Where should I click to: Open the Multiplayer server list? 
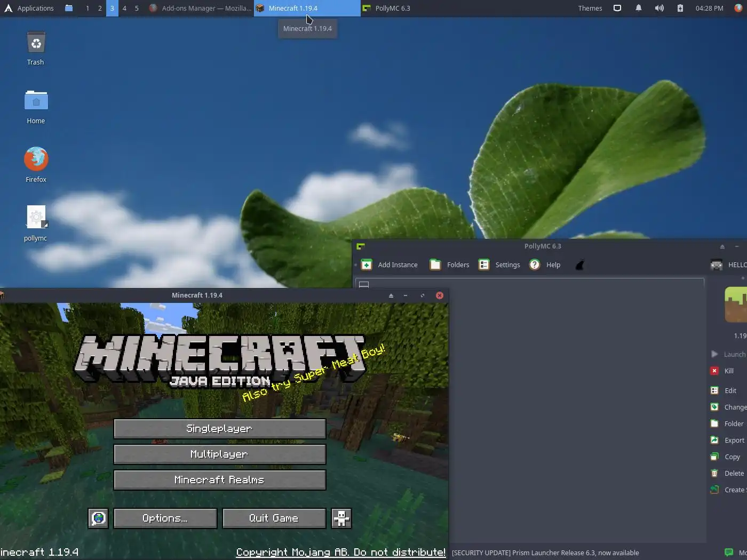[219, 454]
